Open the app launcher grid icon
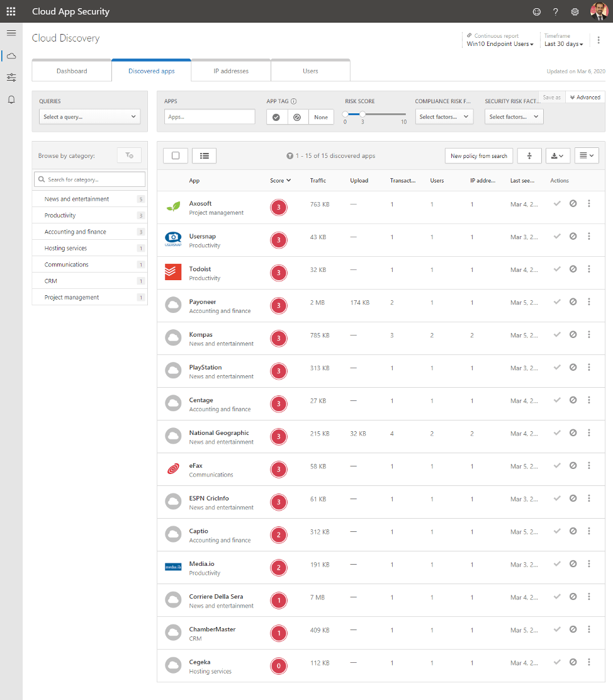Screen dimensions: 613x700 click(11, 11)
